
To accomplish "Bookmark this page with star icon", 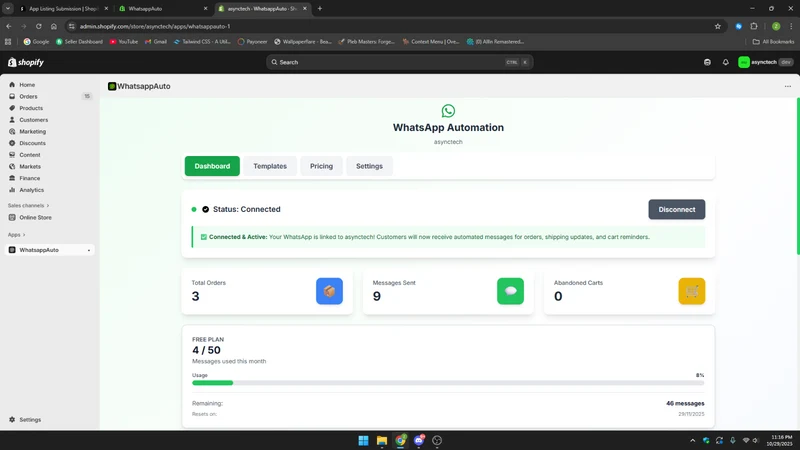I will tap(717, 27).
